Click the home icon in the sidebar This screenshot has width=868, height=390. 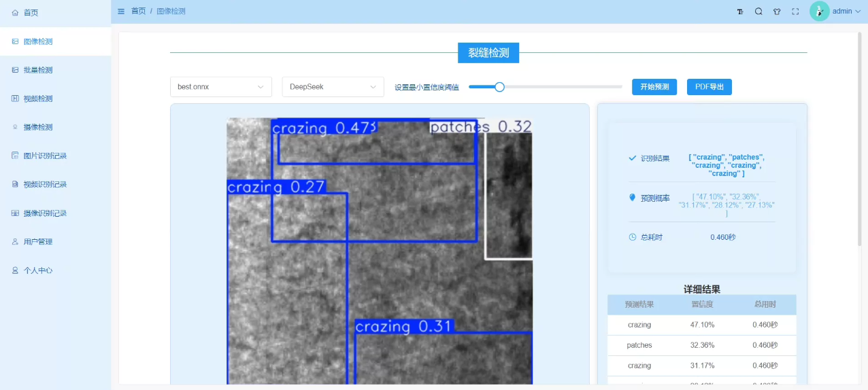tap(15, 13)
